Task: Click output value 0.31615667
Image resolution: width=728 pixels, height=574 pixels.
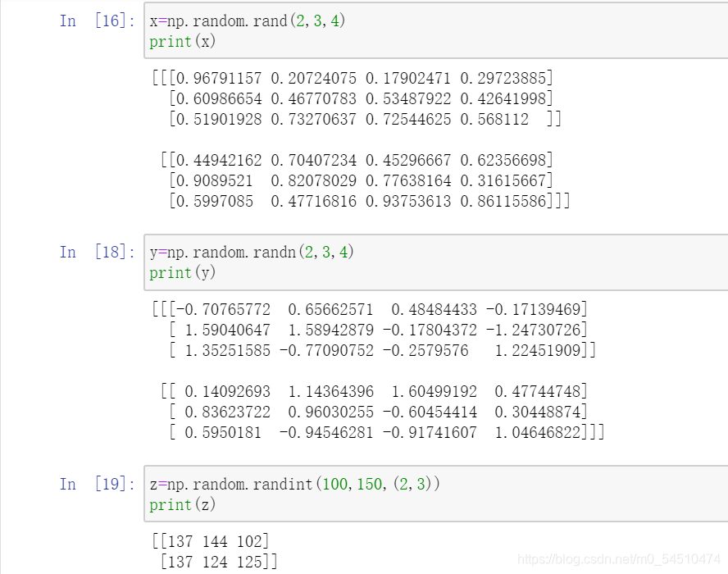Action: tap(503, 180)
